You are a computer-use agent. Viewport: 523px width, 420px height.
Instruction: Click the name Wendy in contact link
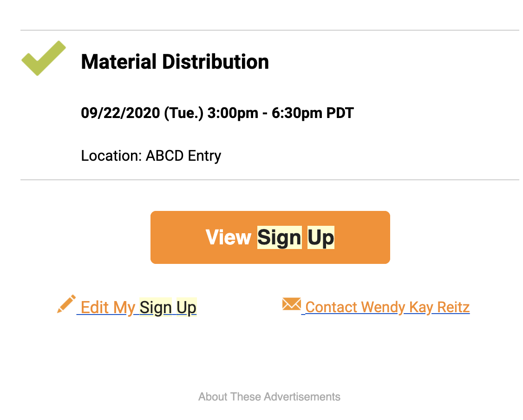(x=383, y=307)
